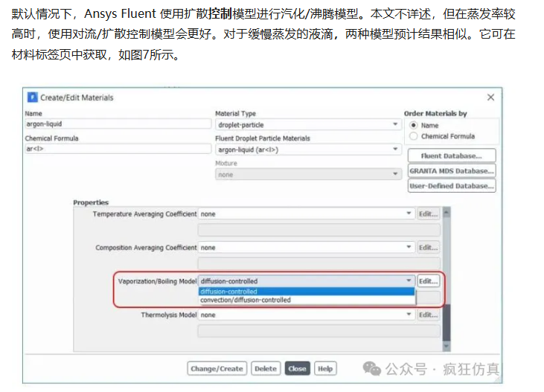Click Edit for Composition Averaging Coefficient

428,248
